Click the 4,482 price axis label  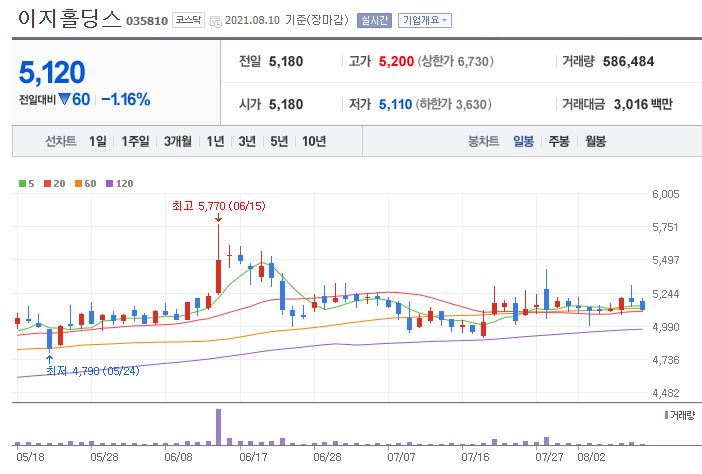click(666, 393)
